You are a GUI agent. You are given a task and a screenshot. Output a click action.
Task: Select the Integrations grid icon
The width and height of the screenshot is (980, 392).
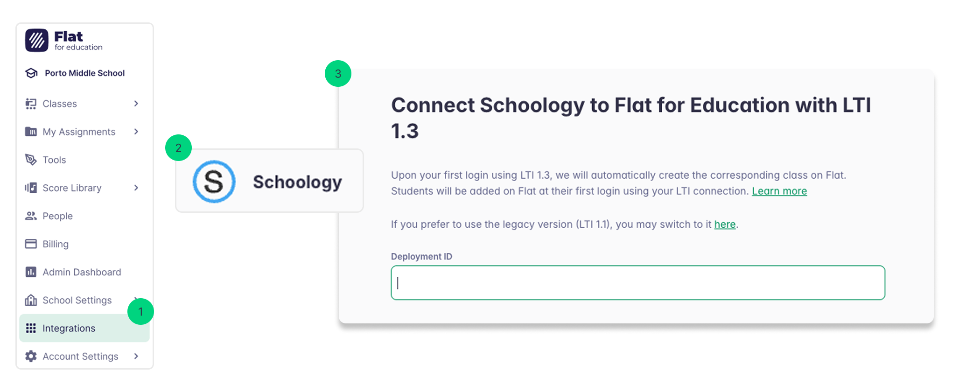tap(31, 328)
